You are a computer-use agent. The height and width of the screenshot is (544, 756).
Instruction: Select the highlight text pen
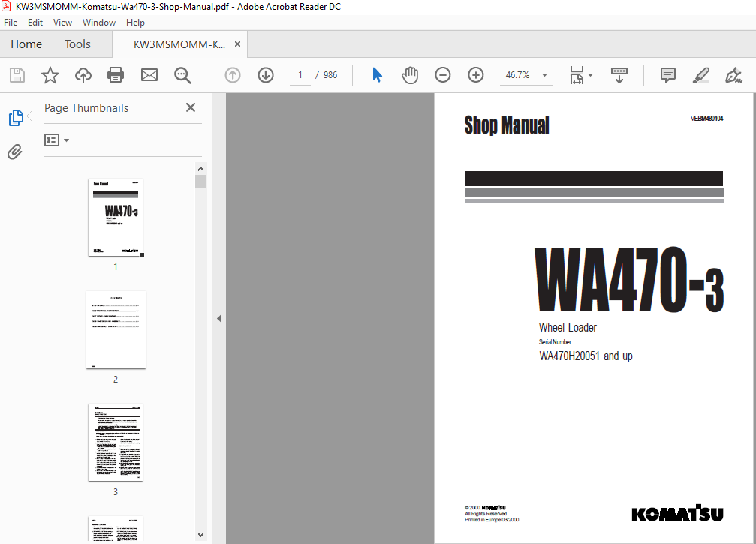(x=700, y=75)
